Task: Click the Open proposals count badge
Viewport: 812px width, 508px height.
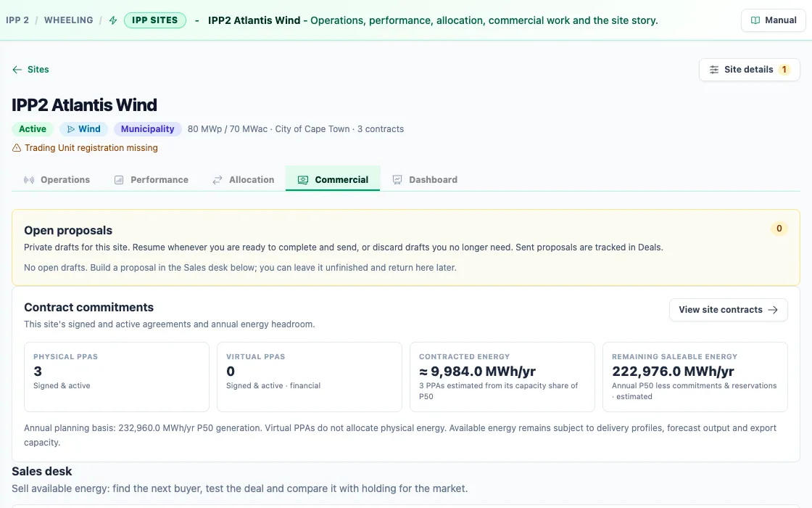Action: tap(779, 229)
